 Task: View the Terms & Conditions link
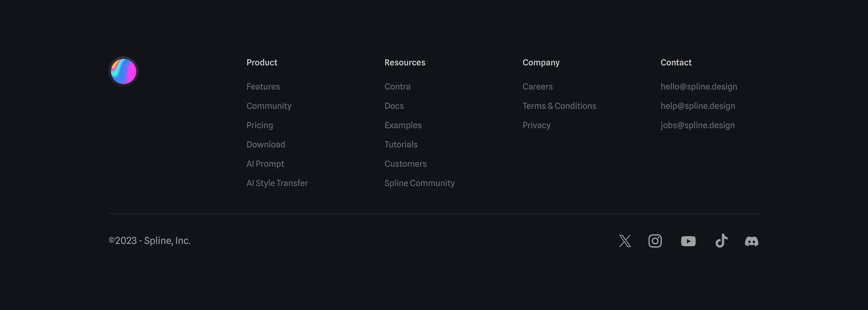(559, 106)
